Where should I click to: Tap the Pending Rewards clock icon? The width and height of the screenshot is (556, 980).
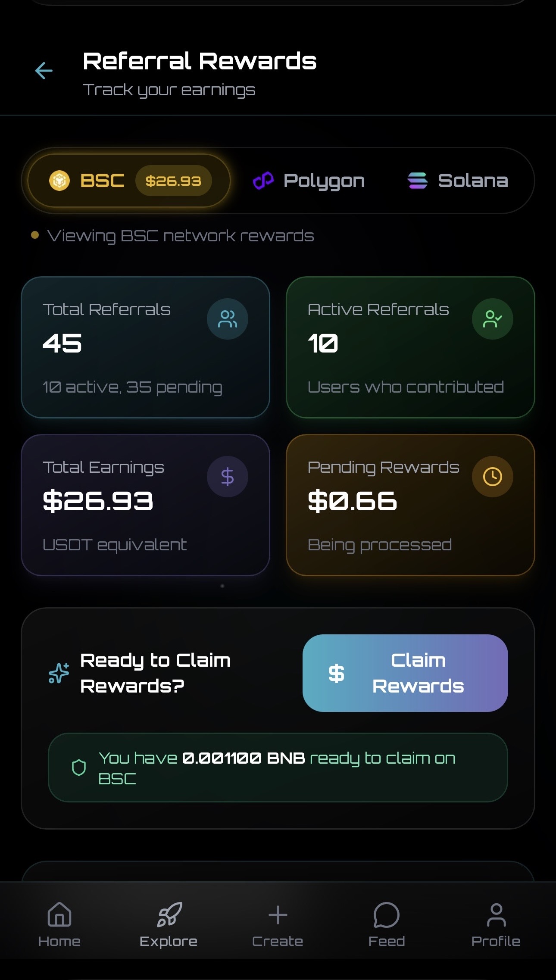pyautogui.click(x=492, y=477)
